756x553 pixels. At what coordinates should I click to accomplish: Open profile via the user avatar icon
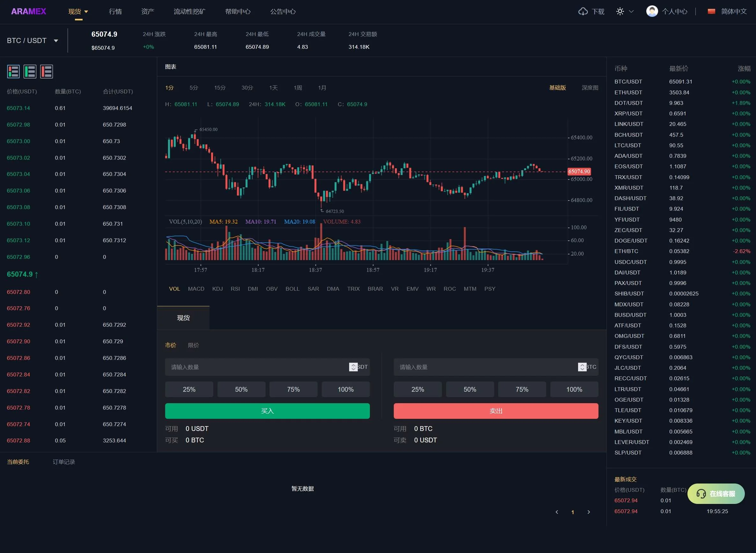pos(651,11)
